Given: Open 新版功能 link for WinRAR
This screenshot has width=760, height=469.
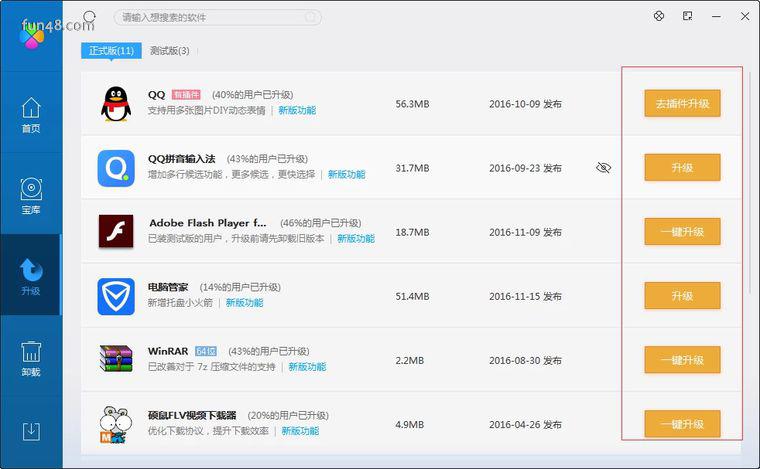Looking at the screenshot, I should coord(307,367).
